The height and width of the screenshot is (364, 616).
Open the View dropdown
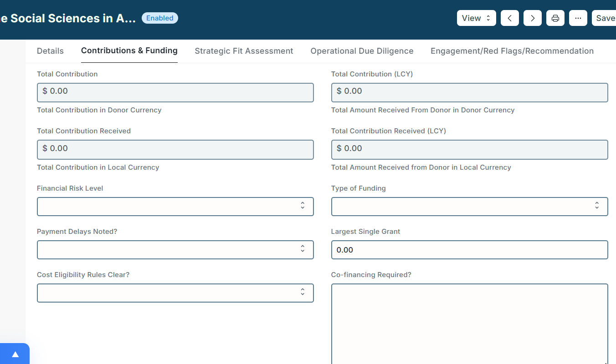[476, 18]
